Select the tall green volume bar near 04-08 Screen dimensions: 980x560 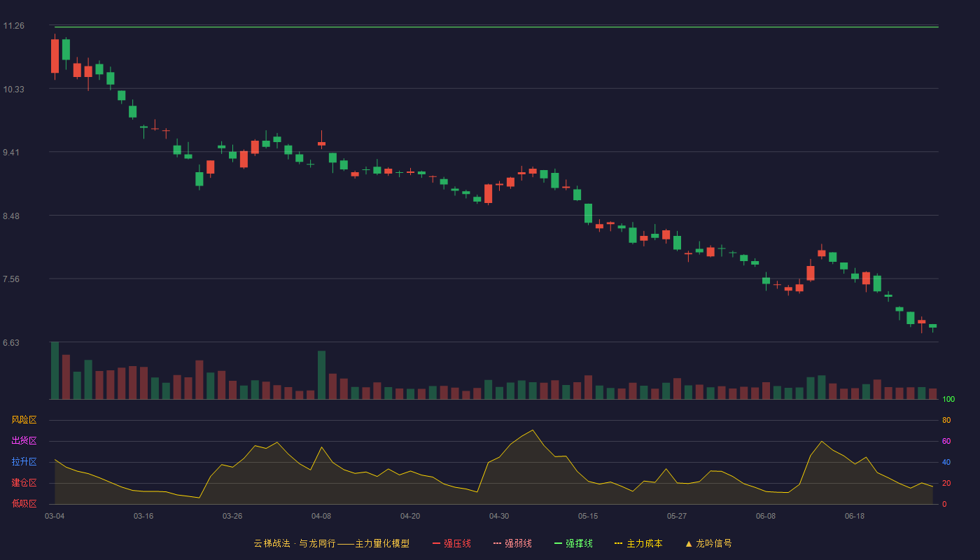[321, 375]
